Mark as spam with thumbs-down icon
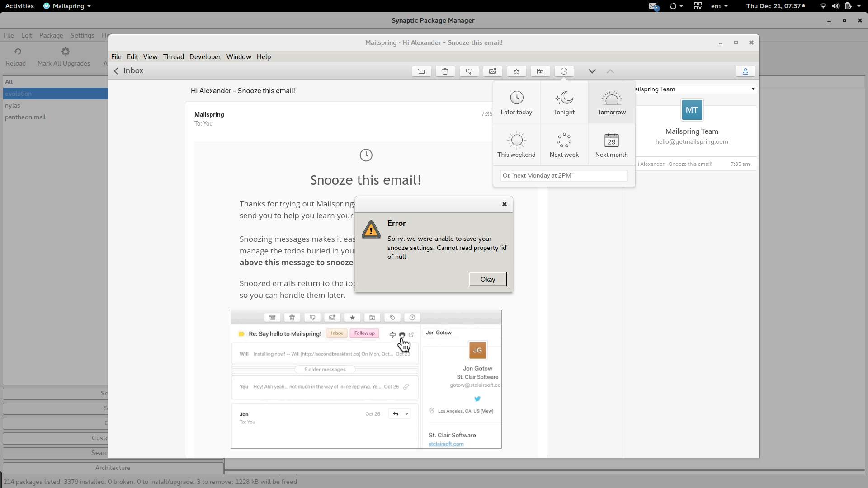868x488 pixels. click(x=469, y=71)
